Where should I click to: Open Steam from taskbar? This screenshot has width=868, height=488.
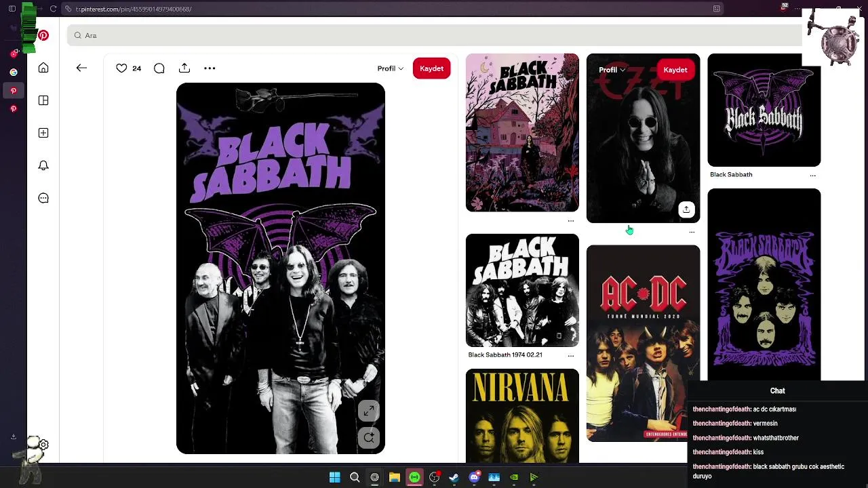point(454,477)
